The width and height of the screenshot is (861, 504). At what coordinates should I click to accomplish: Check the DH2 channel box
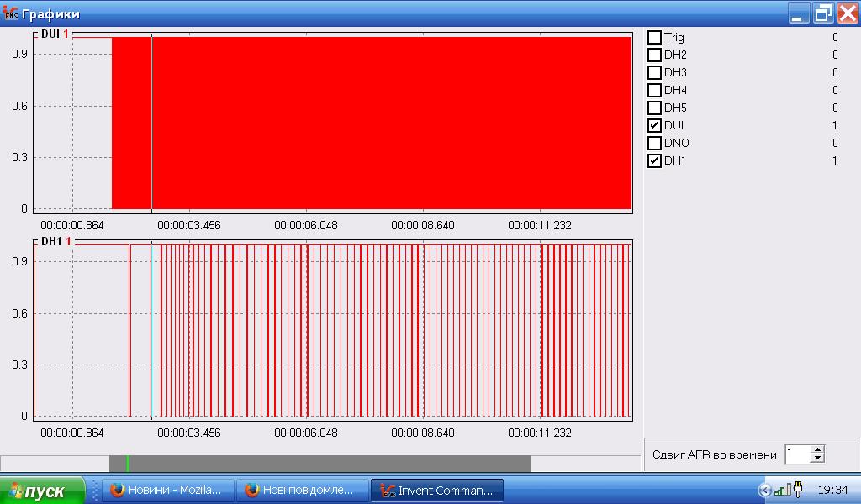point(654,55)
